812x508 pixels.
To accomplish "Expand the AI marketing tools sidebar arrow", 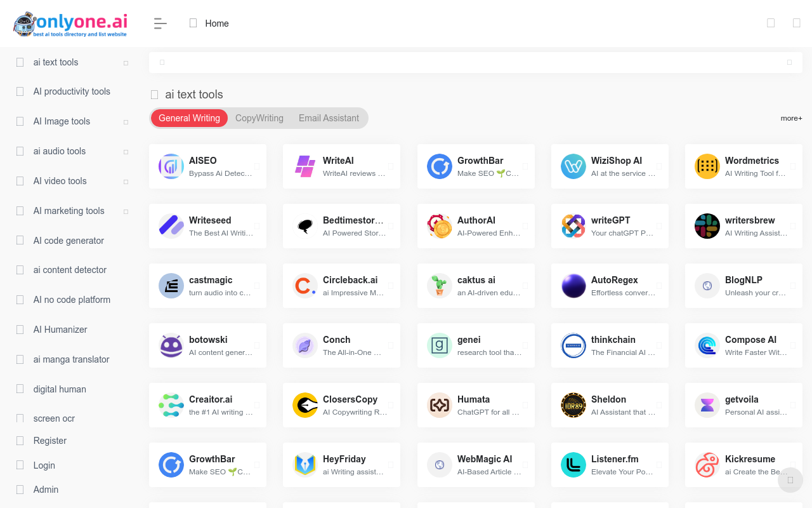I will pyautogui.click(x=126, y=211).
